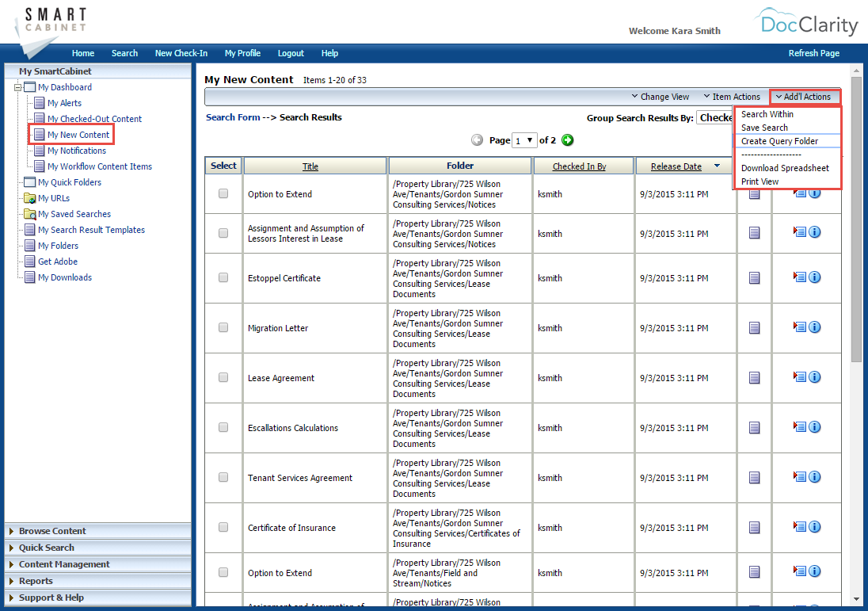The image size is (868, 611).
Task: Open the page number selector
Action: click(x=523, y=139)
